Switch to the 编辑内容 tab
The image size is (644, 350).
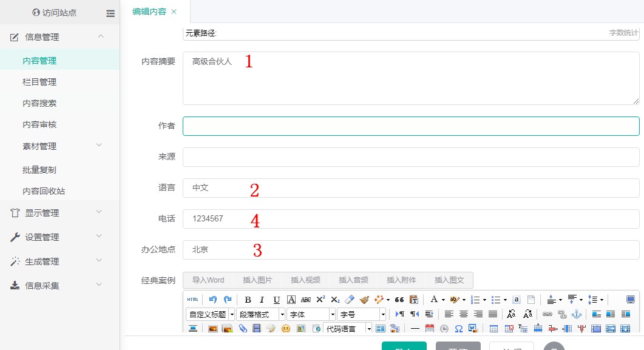[x=149, y=12]
